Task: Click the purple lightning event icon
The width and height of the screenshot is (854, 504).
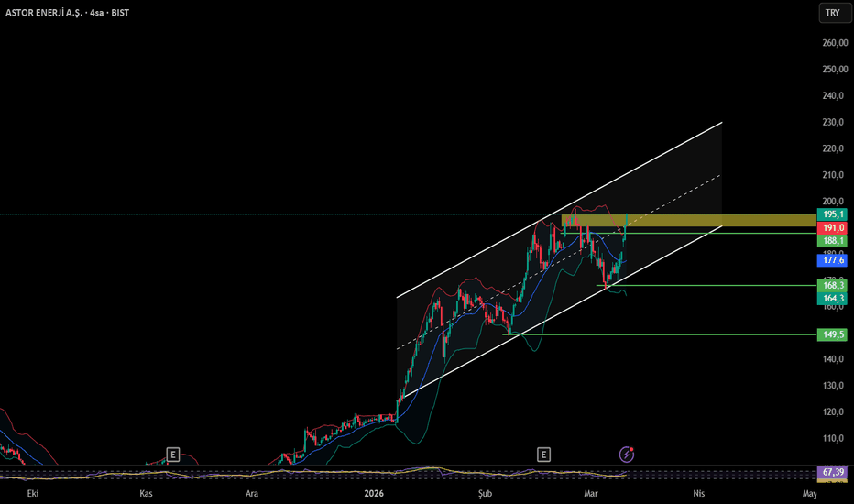Action: coord(627,455)
